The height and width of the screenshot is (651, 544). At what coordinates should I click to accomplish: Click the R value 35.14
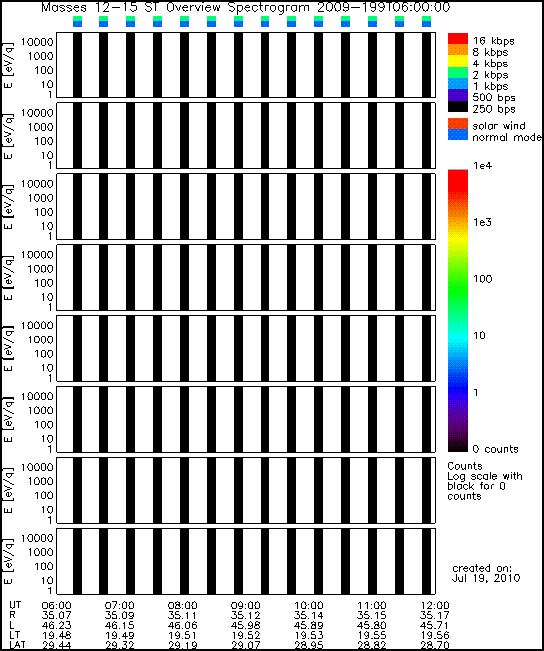pyautogui.click(x=309, y=615)
